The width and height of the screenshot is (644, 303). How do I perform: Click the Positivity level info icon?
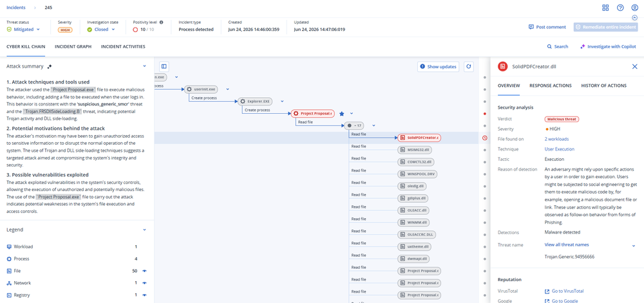click(162, 22)
